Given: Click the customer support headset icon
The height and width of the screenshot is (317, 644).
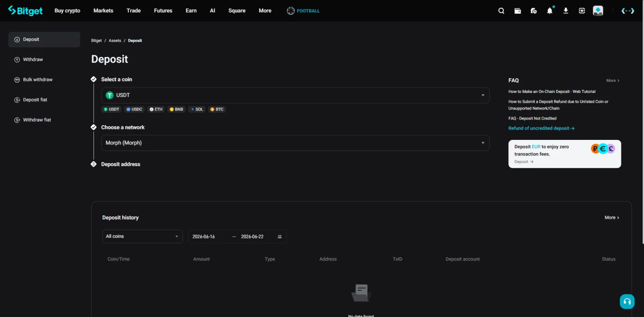Looking at the screenshot, I should 627,301.
